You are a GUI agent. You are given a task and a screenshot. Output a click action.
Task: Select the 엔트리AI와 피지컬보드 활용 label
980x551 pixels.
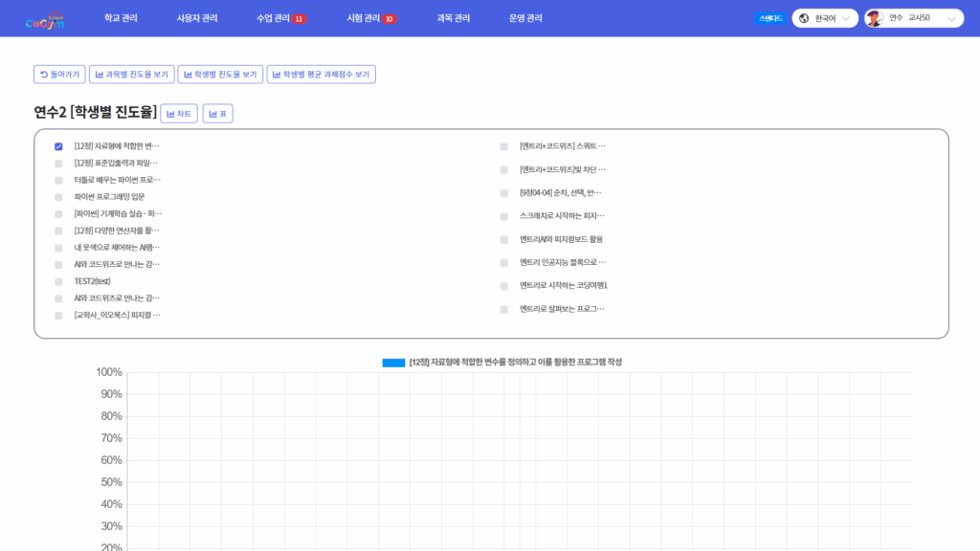[561, 239]
